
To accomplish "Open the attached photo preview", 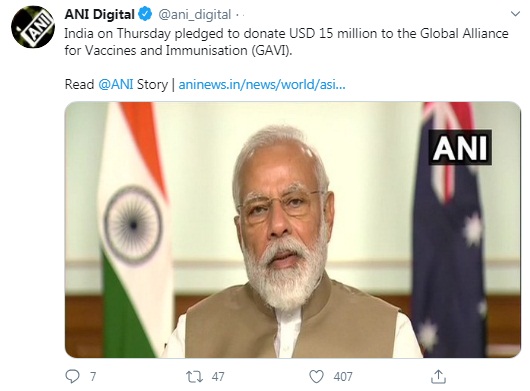I will click(x=293, y=229).
